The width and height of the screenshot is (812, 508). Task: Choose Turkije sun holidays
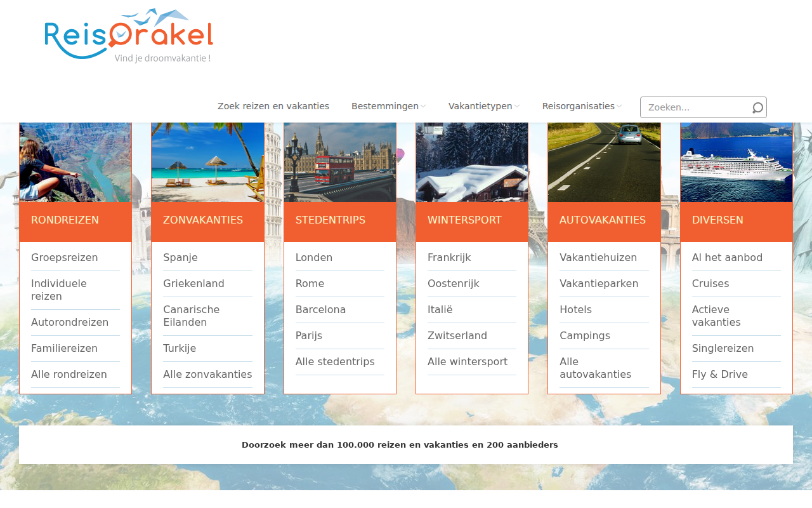tap(180, 349)
